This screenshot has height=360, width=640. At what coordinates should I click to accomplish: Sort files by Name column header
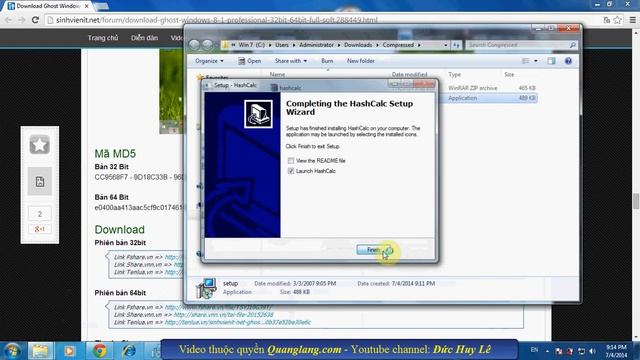277,75
